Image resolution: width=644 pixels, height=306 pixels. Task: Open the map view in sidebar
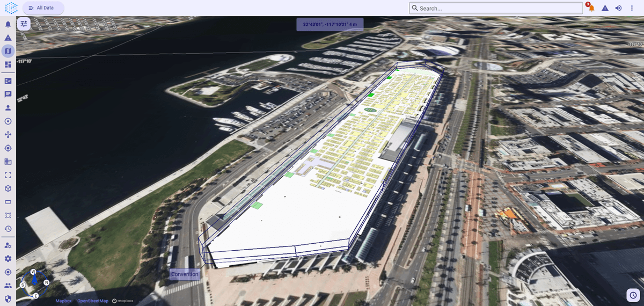point(8,51)
